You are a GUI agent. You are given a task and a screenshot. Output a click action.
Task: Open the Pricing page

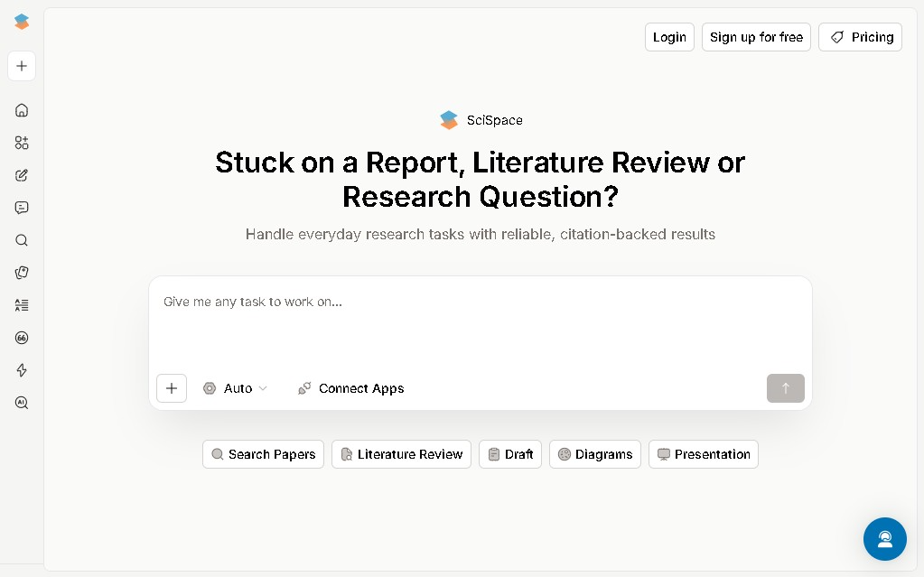click(861, 37)
